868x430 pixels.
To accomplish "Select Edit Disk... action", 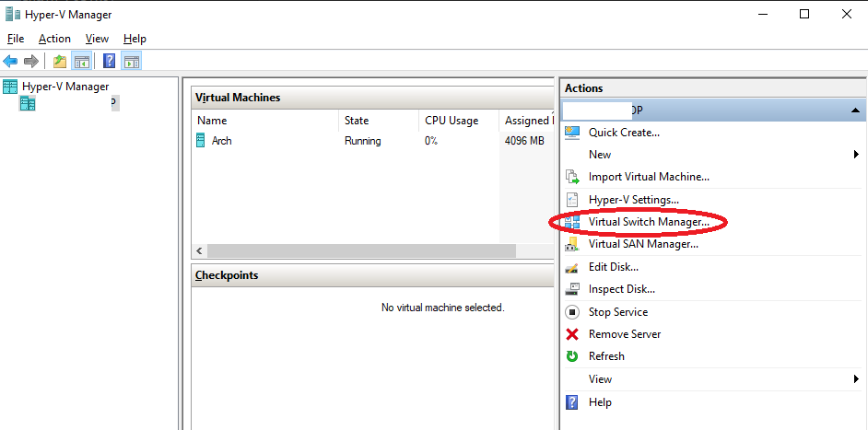I will (x=614, y=267).
